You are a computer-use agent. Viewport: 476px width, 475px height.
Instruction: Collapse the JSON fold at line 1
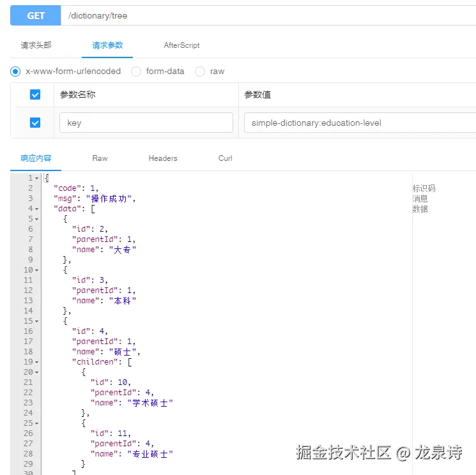click(36, 178)
